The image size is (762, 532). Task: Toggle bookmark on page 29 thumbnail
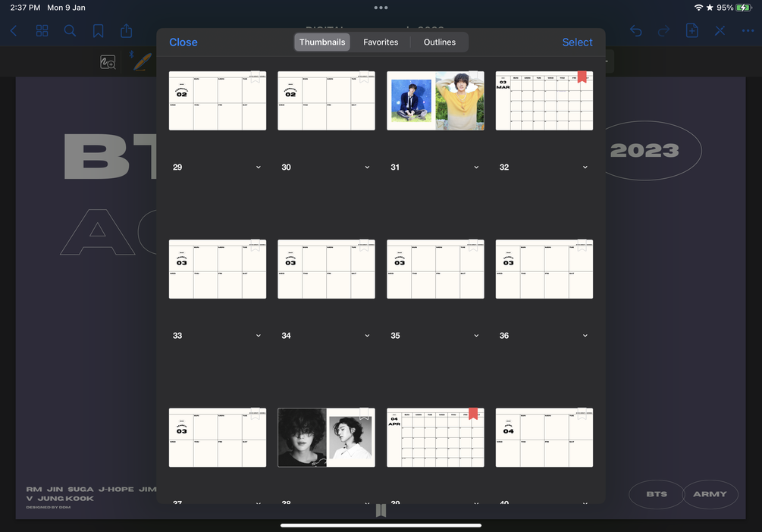[255, 77]
